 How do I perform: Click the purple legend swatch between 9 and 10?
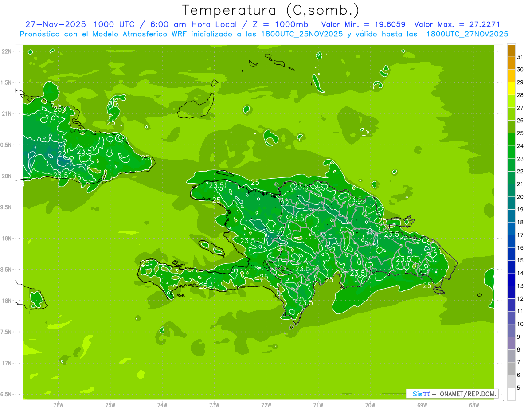coord(511,331)
